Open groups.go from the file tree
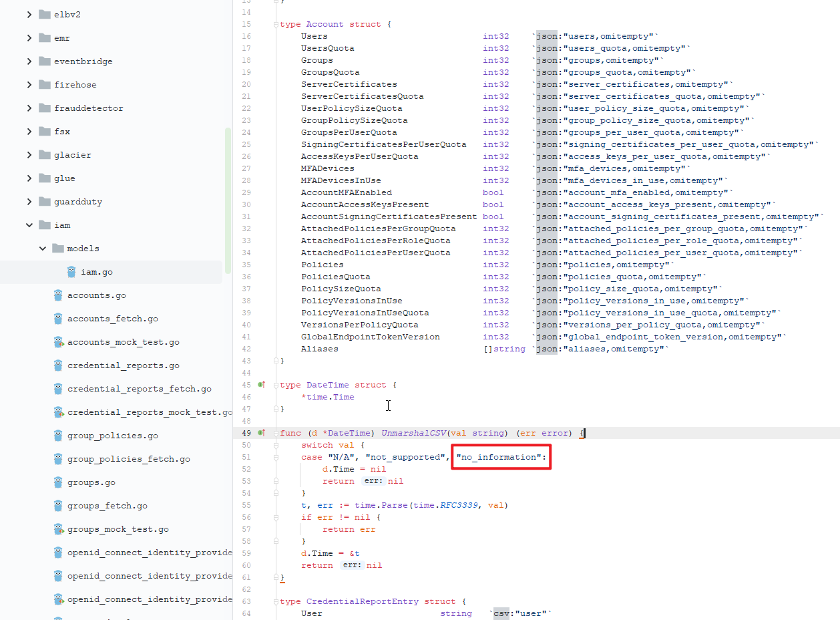 pyautogui.click(x=91, y=482)
